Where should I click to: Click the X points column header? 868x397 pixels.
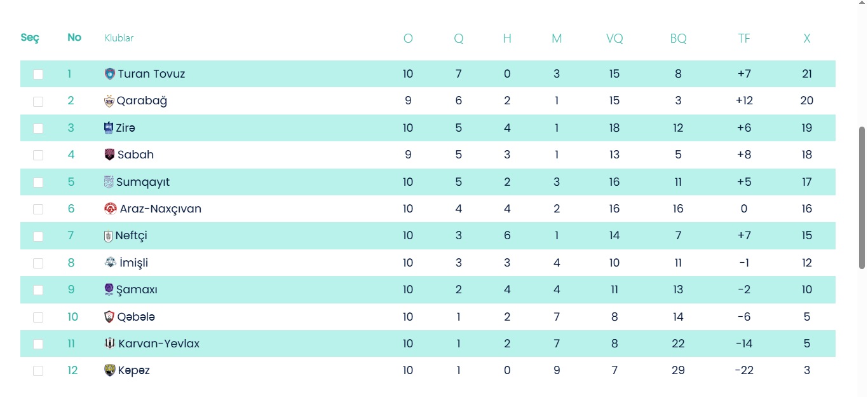click(806, 38)
